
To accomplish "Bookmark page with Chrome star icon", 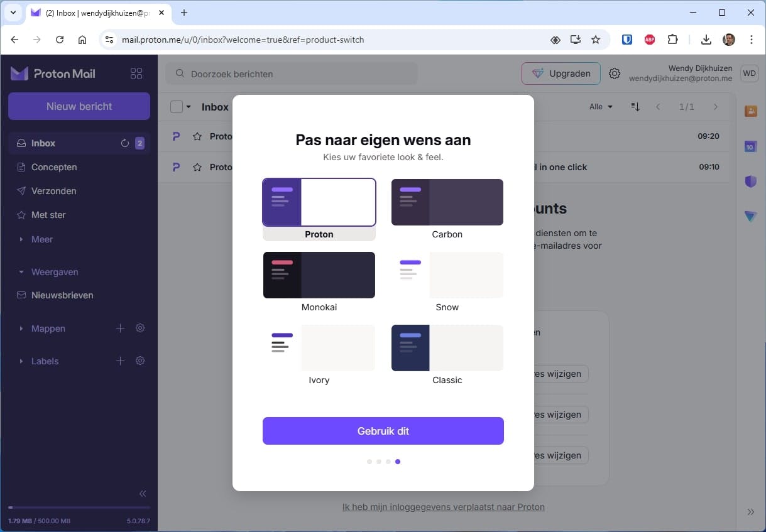I will [595, 40].
